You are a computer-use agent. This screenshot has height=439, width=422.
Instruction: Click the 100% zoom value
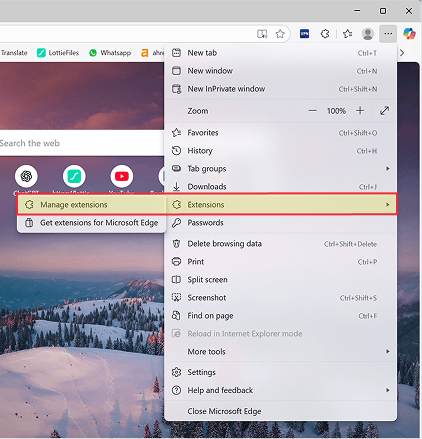pyautogui.click(x=336, y=111)
